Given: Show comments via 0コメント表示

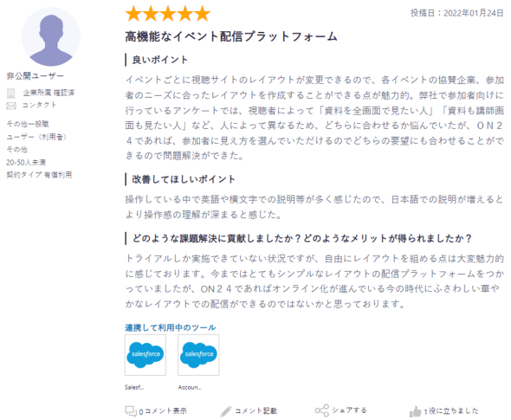Looking at the screenshot, I should (x=163, y=411).
